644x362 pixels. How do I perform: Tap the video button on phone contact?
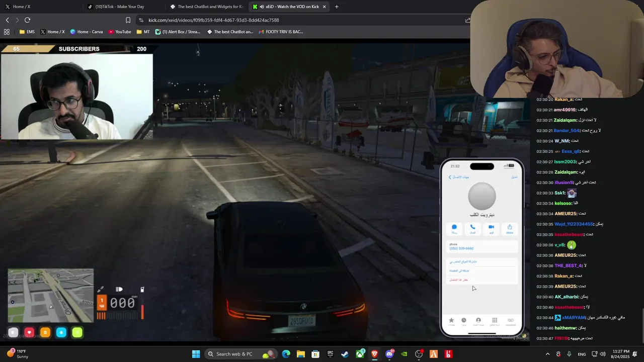(x=491, y=229)
